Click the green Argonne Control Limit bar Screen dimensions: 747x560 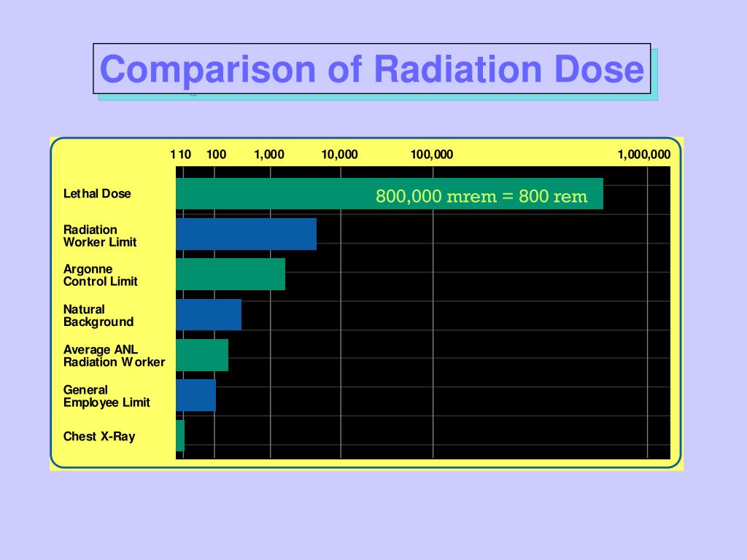(231, 274)
